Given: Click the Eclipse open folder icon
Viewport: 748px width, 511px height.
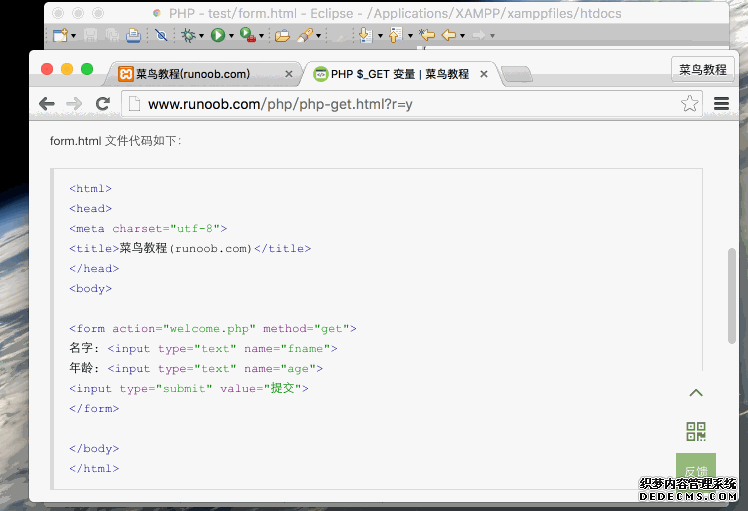Looking at the screenshot, I should pyautogui.click(x=282, y=35).
